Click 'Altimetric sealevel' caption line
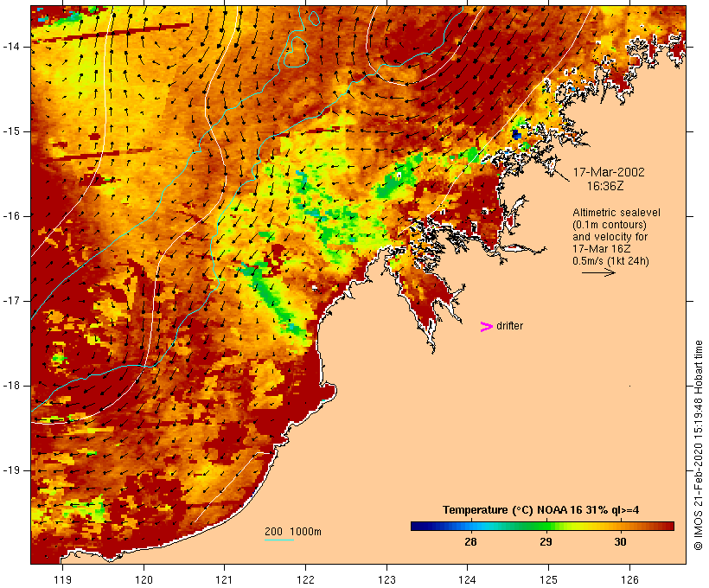This screenshot has height=588, width=709. pos(616,213)
